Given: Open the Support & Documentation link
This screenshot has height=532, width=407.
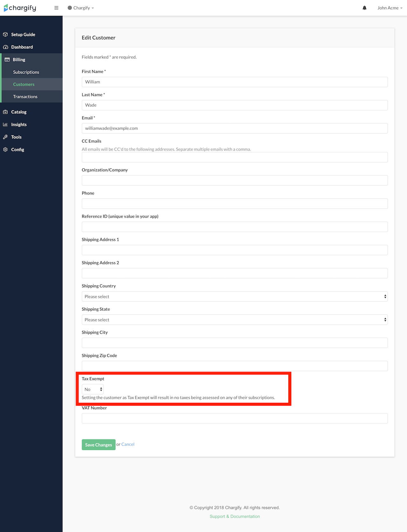Looking at the screenshot, I should coord(235,516).
